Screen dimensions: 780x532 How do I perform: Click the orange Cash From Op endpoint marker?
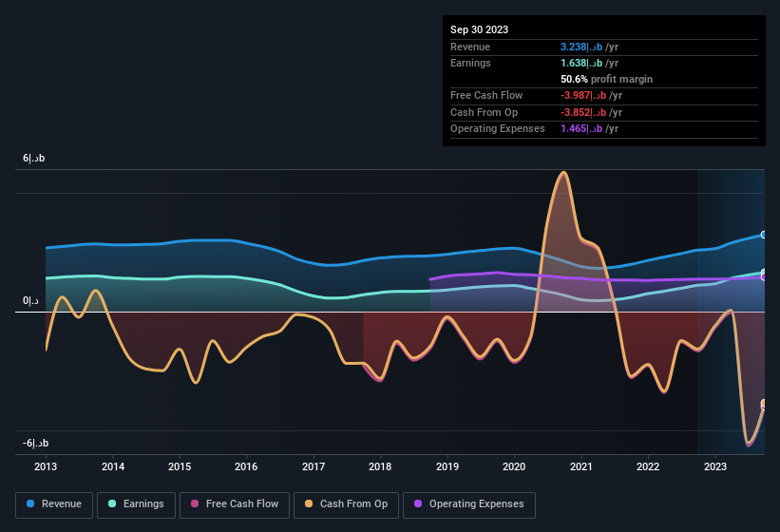[763, 403]
